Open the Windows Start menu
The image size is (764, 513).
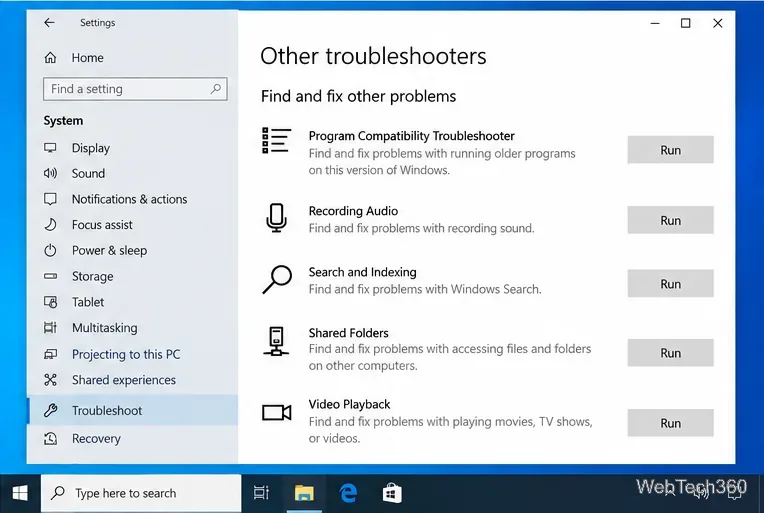coord(20,494)
